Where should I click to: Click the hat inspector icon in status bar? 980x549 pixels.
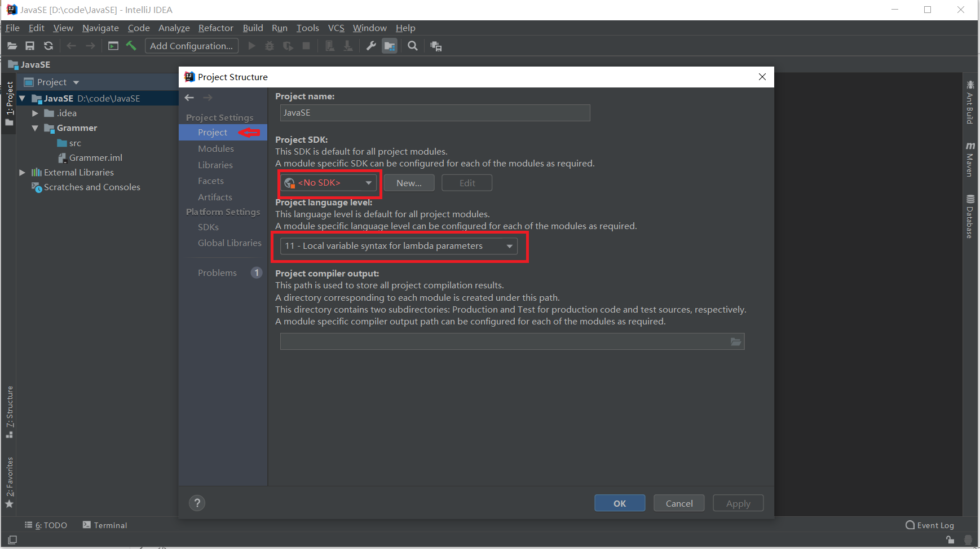click(x=968, y=540)
